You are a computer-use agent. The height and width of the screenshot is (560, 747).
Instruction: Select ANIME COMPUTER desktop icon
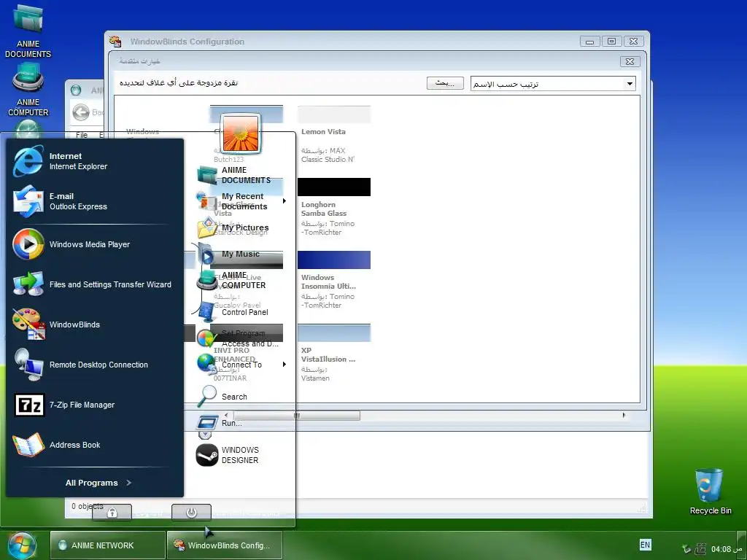[28, 90]
